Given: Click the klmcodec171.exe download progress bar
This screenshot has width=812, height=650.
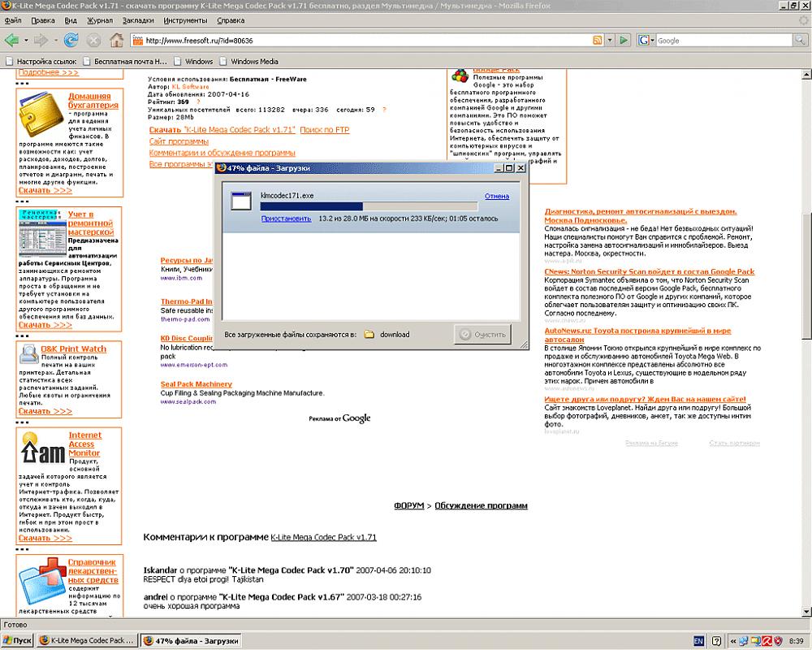Looking at the screenshot, I should (x=369, y=207).
